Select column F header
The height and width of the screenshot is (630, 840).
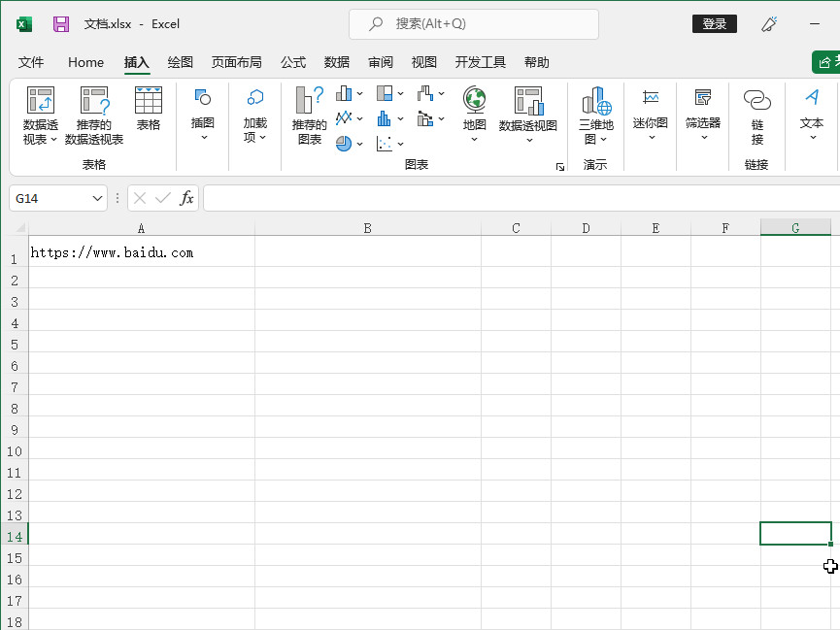tap(725, 228)
